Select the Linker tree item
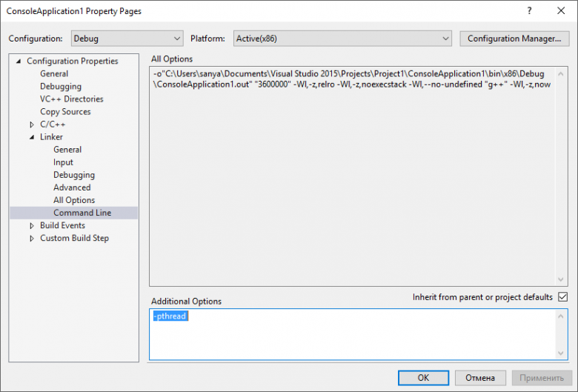Screen dimensions: 578x392 point(51,137)
